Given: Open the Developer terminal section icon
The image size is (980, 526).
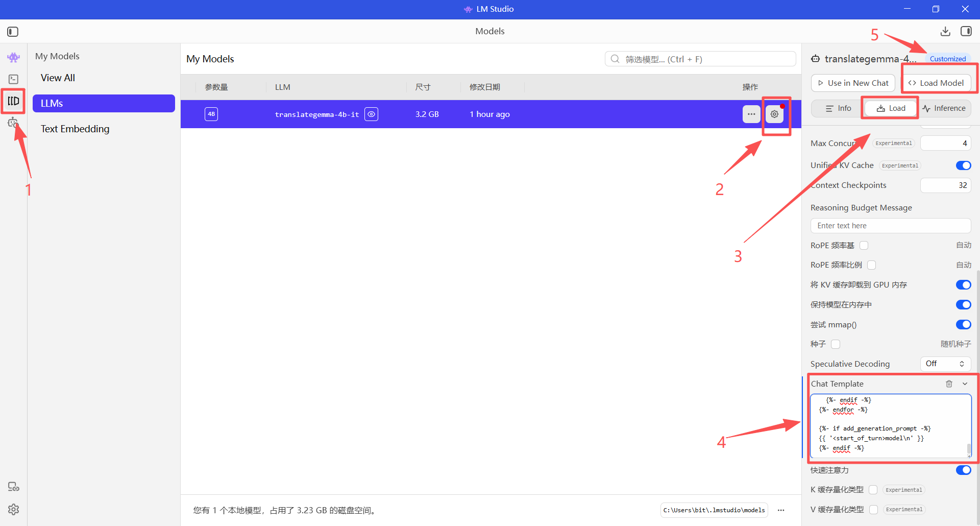Looking at the screenshot, I should (14, 79).
